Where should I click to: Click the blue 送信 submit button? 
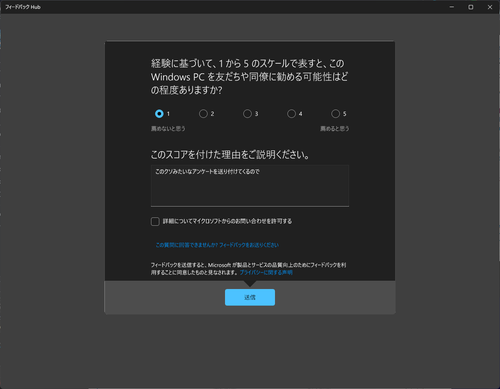click(250, 297)
